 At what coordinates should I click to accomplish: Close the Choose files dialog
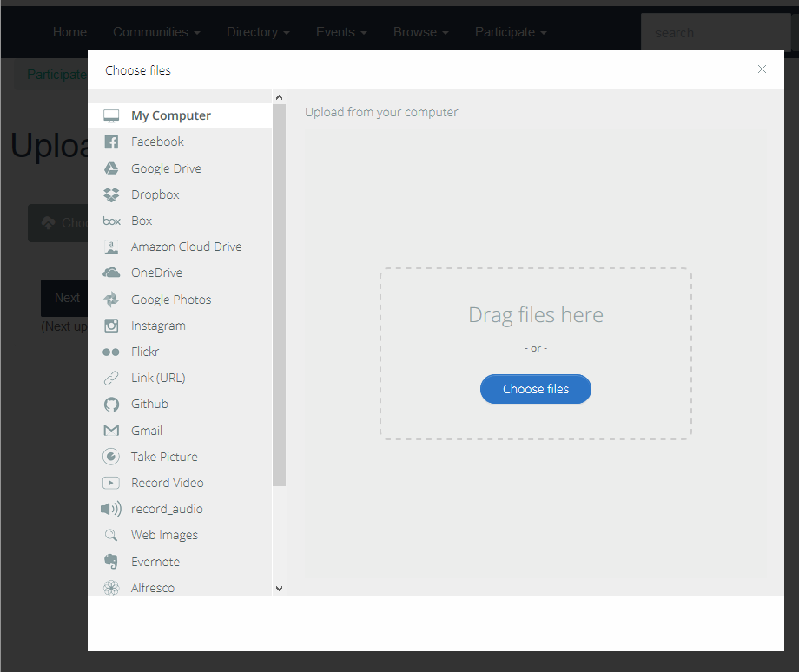pos(762,69)
